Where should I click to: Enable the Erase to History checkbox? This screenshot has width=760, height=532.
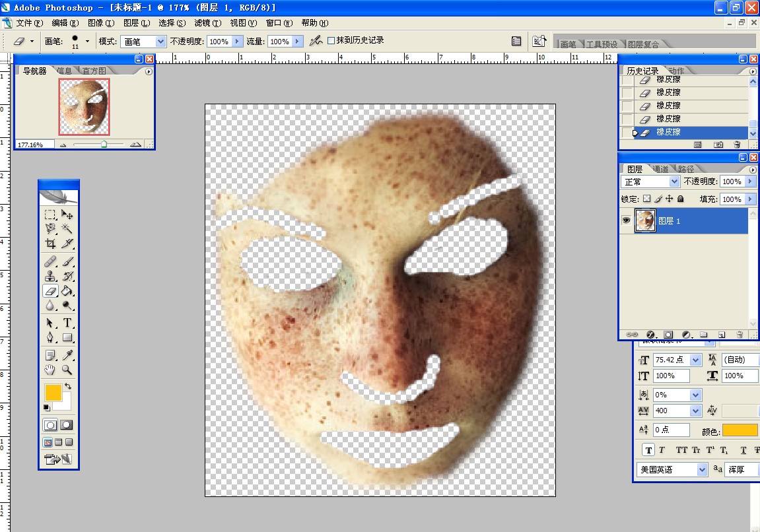331,41
